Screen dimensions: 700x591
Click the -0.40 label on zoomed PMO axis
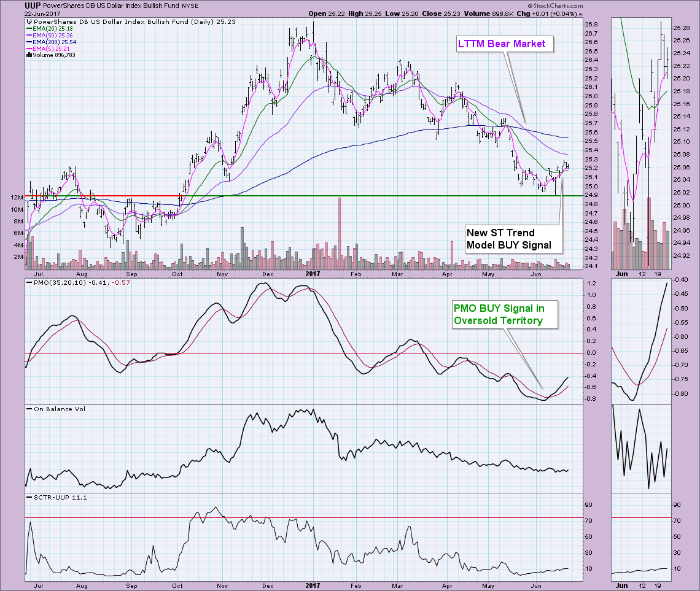[681, 280]
